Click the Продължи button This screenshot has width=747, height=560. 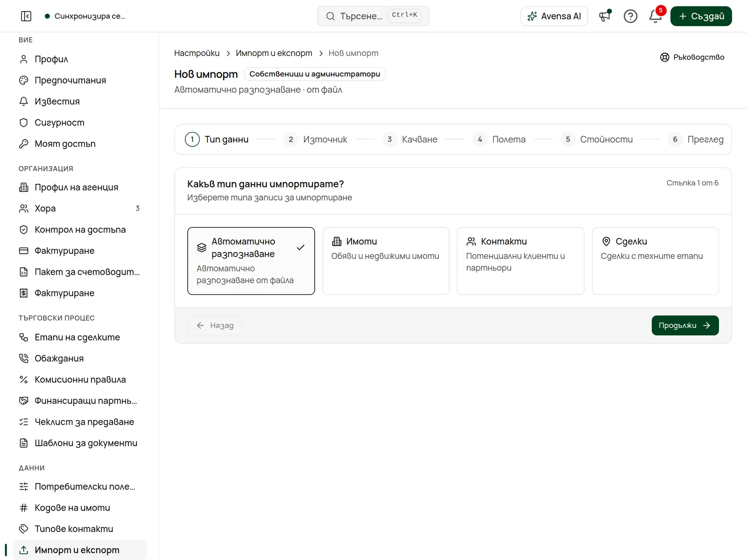tap(685, 325)
